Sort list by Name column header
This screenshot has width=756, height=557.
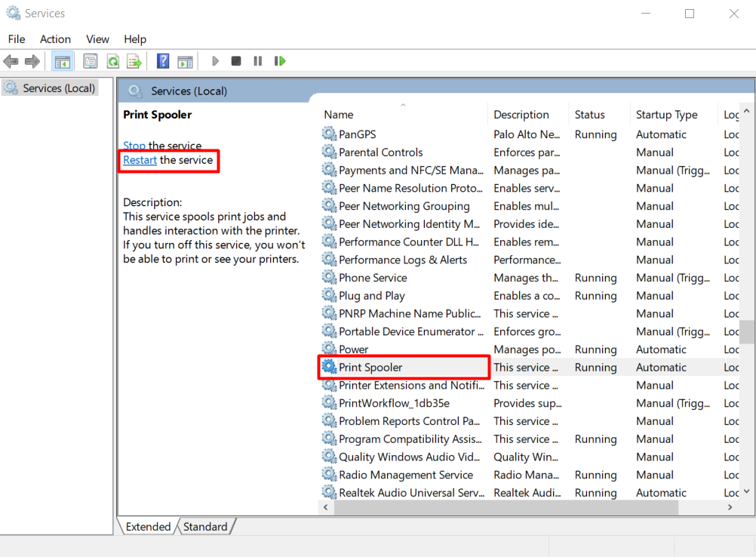point(339,115)
